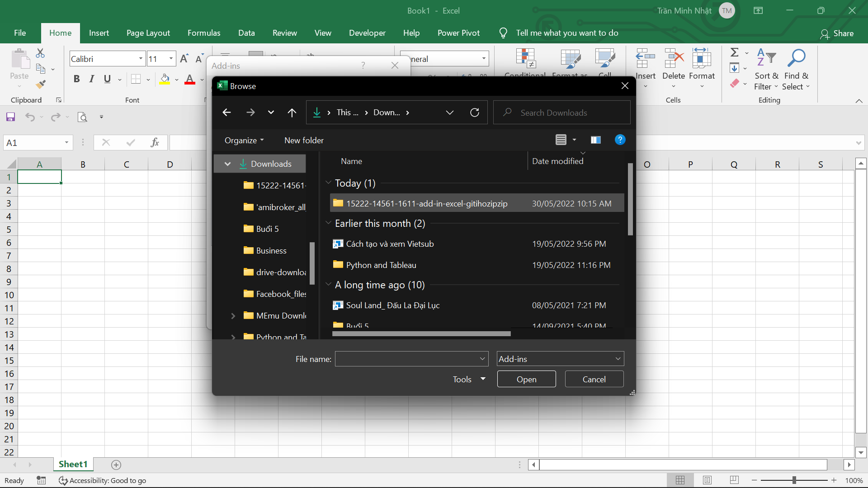Select Python and Tableau folder in file list
Image resolution: width=868 pixels, height=488 pixels.
point(477,265)
